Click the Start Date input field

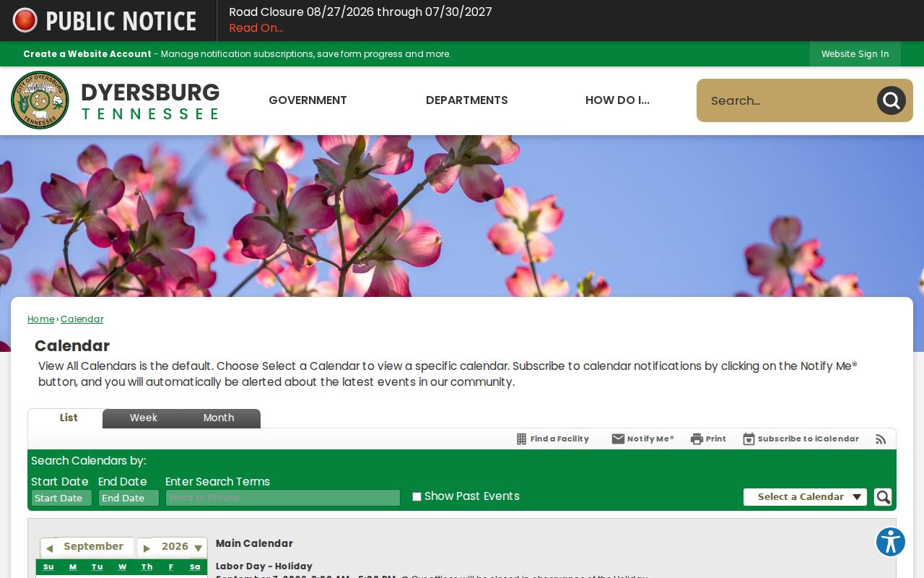tap(61, 498)
